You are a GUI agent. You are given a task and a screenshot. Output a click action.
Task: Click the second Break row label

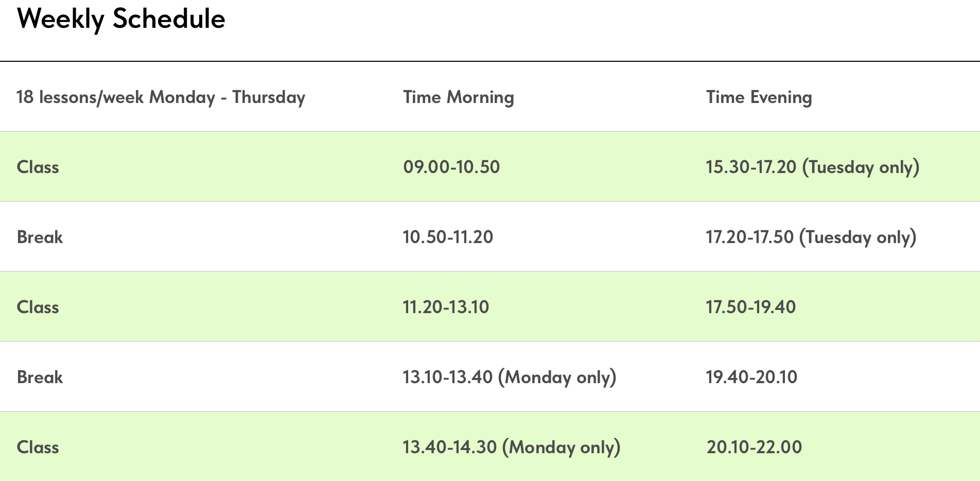tap(40, 377)
